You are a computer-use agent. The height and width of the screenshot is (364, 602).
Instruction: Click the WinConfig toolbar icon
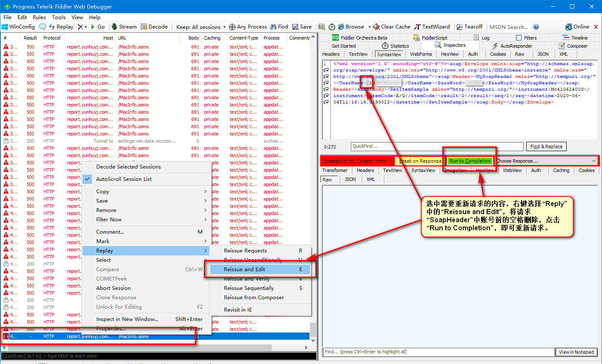coord(5,27)
